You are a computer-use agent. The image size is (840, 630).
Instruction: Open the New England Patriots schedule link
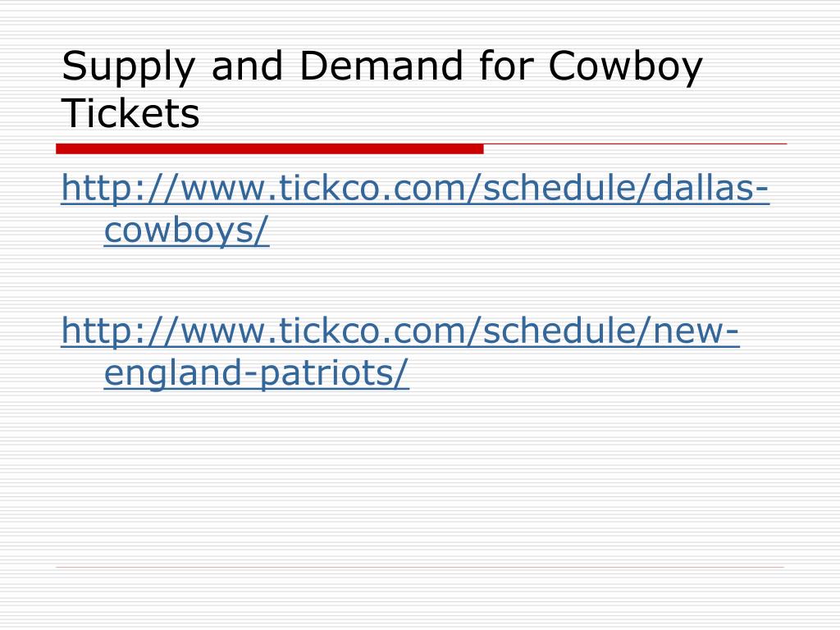(400, 352)
